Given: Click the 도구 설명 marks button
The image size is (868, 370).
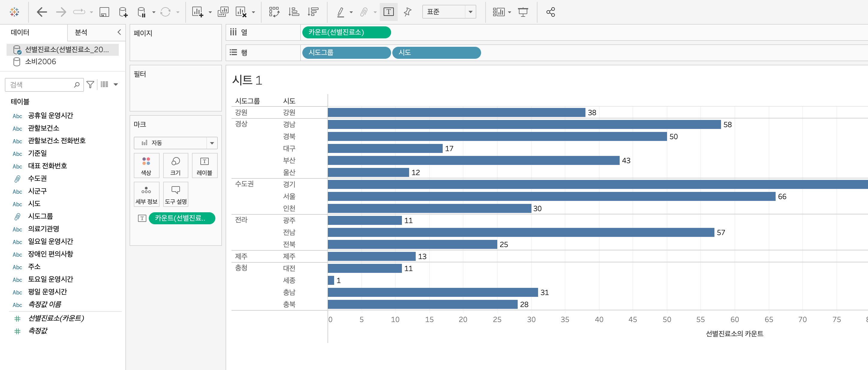Looking at the screenshot, I should pyautogui.click(x=175, y=194).
